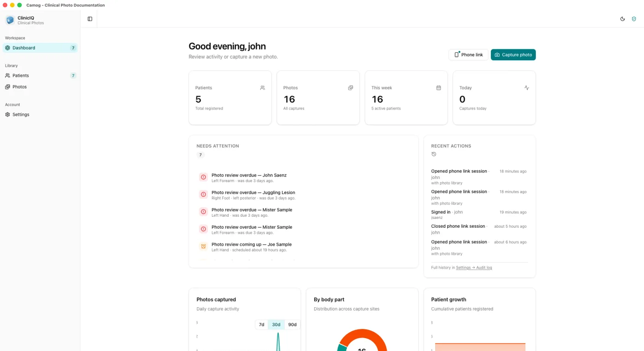644x351 pixels.
Task: Click alert icon for Mister Sample Left Hand
Action: click(x=203, y=212)
